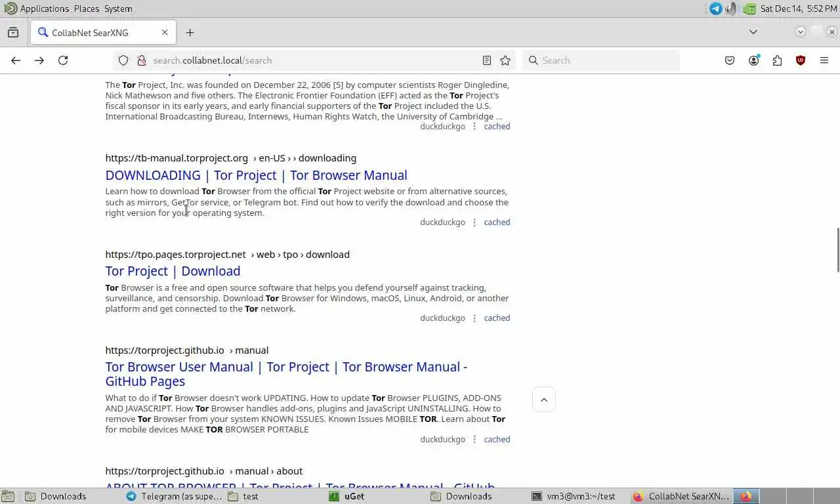Viewport: 840px width, 504px height.
Task: Open the Places menu
Action: 86,9
